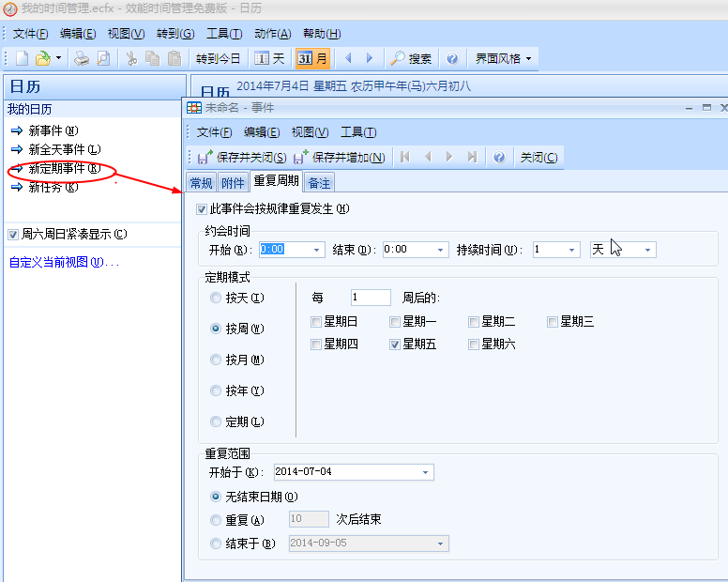Click the 每 N 周 interval input field

click(x=371, y=298)
